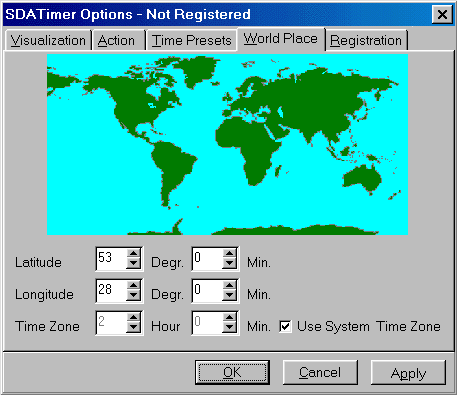Click the Latitude degrees field showing 53

pos(112,259)
